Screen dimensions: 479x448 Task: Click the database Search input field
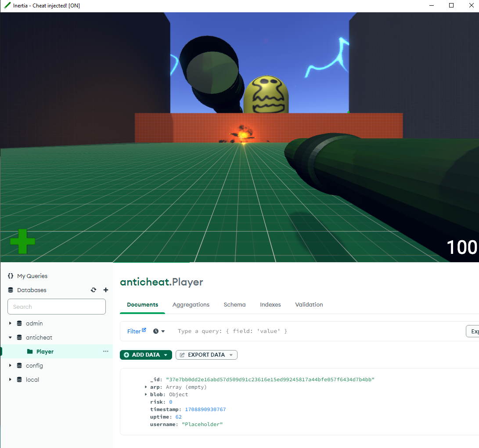pyautogui.click(x=57, y=307)
